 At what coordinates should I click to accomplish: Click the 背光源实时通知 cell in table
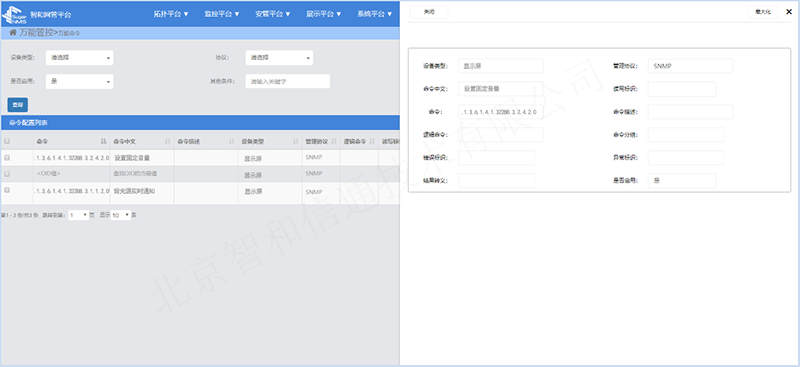(142, 193)
